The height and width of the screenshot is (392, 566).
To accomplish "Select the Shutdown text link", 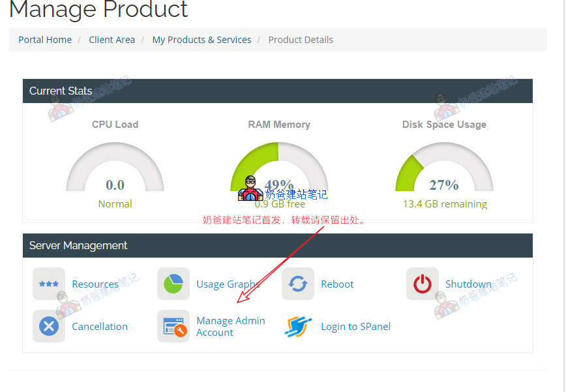I will tap(468, 284).
